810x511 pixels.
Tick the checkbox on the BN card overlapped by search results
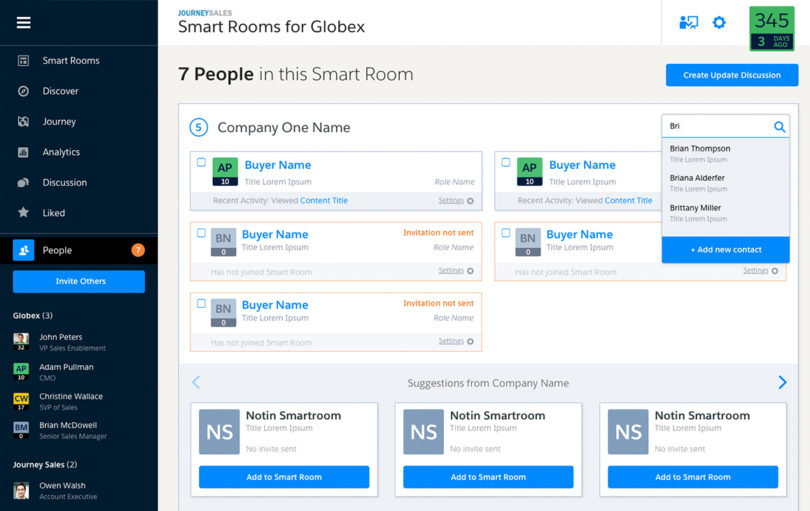click(x=506, y=233)
